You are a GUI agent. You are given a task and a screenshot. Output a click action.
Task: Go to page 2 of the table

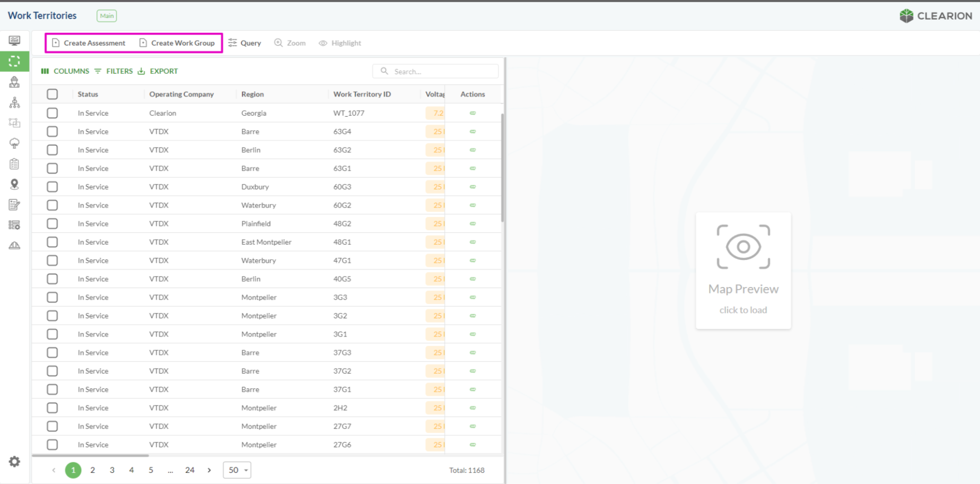[93, 470]
